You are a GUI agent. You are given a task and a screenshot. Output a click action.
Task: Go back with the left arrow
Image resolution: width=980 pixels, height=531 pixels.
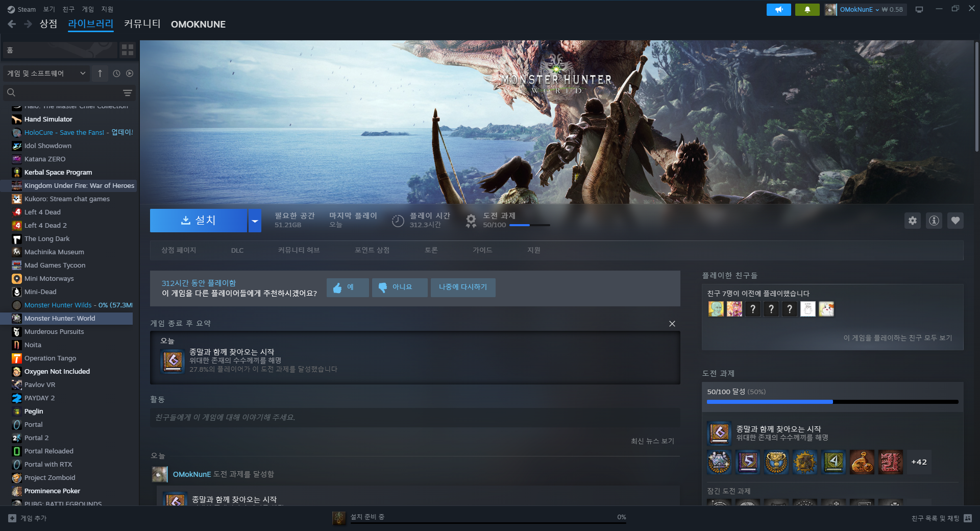(12, 24)
